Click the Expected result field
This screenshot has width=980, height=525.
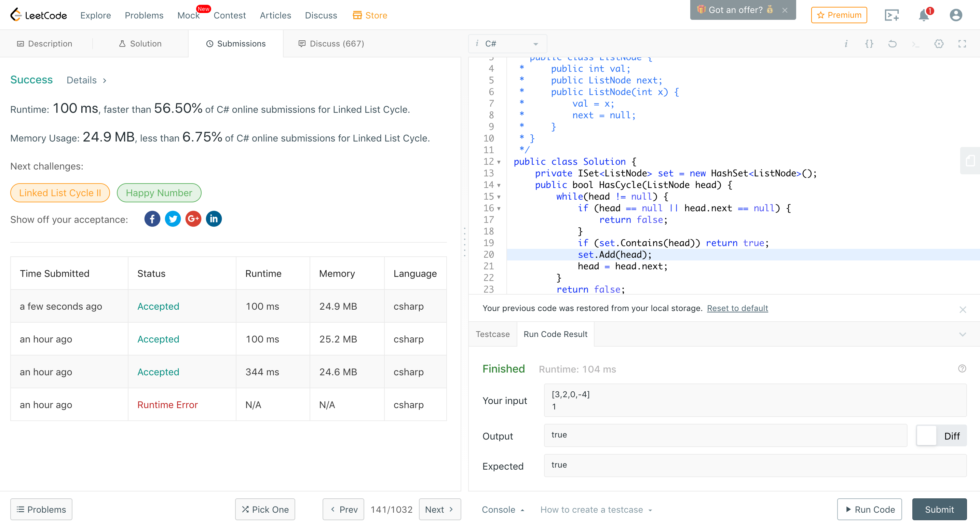755,466
